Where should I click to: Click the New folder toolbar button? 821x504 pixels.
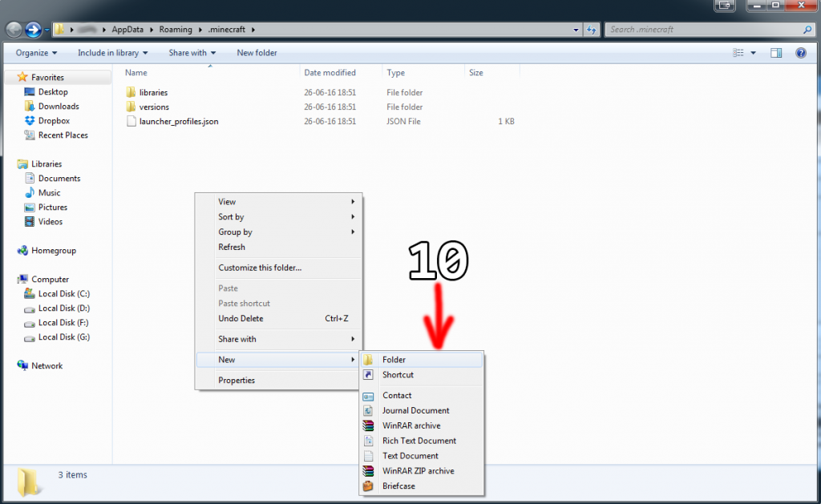coord(257,53)
